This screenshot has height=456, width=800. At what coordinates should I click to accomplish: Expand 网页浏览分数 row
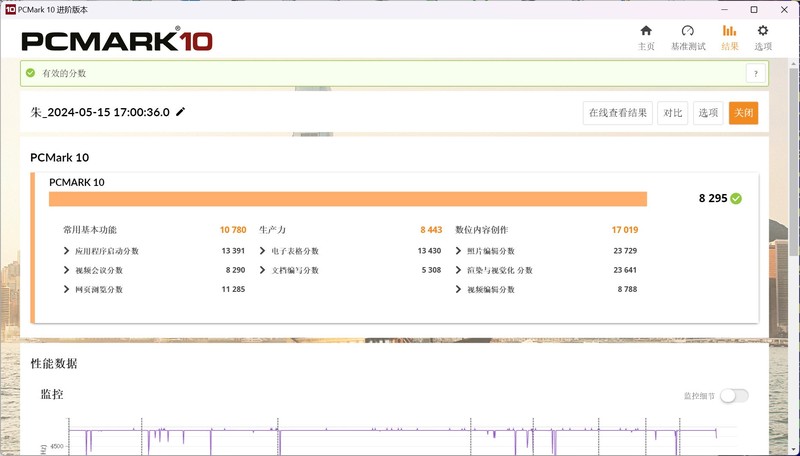(x=66, y=289)
